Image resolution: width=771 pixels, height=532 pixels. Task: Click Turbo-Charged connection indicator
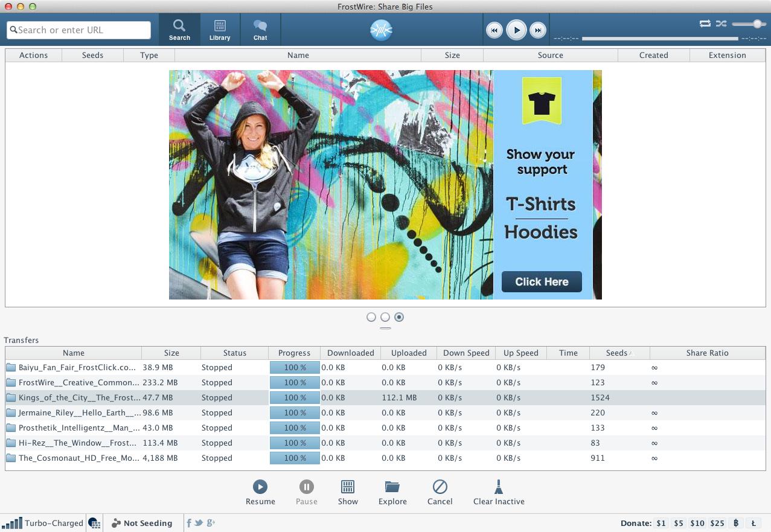pyautogui.click(x=42, y=523)
